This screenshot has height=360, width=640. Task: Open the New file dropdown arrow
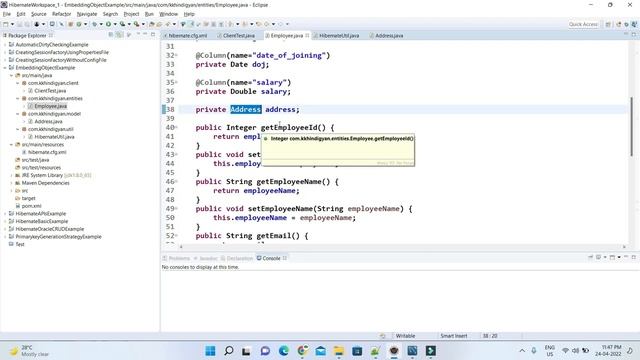click(12, 24)
